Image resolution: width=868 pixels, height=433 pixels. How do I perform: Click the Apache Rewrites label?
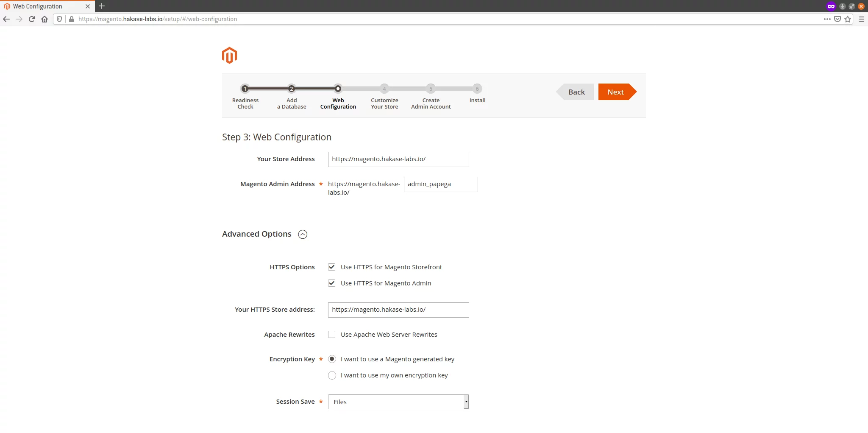[289, 335]
